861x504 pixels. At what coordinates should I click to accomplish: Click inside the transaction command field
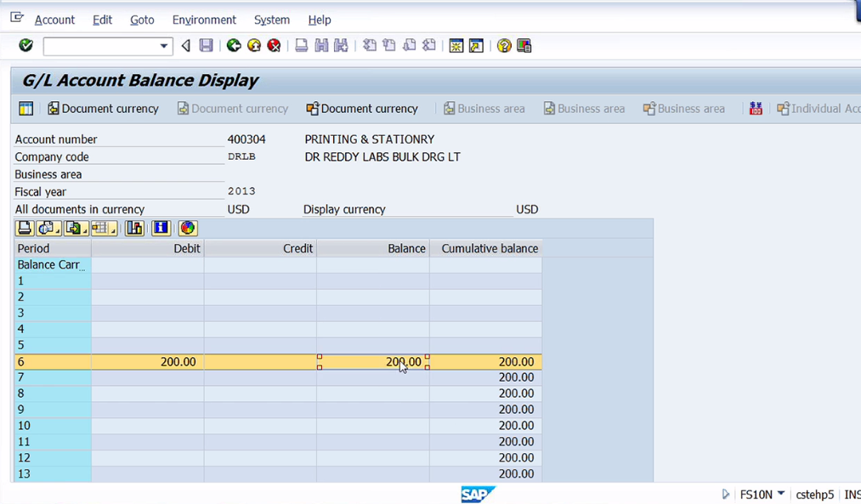[101, 46]
